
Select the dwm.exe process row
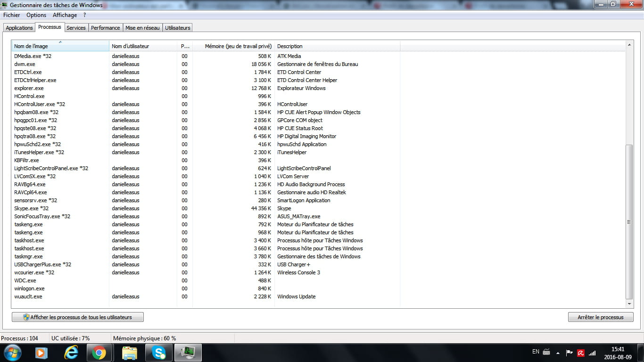coord(206,64)
